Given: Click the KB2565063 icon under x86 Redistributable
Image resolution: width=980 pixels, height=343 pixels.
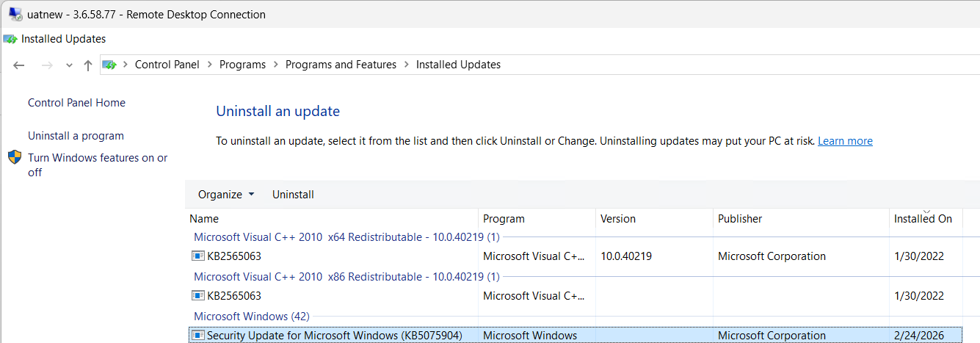Looking at the screenshot, I should [x=198, y=296].
